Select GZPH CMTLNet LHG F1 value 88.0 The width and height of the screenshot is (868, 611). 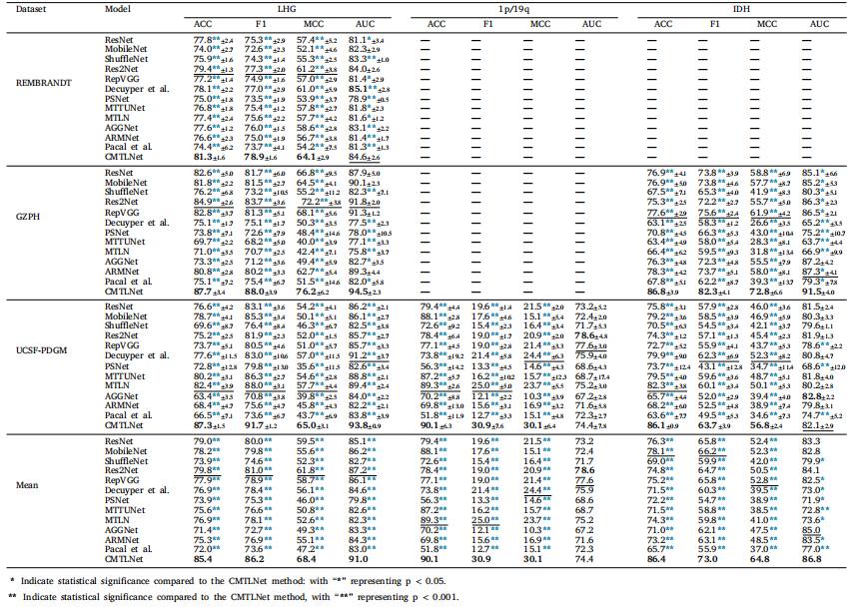click(261, 292)
